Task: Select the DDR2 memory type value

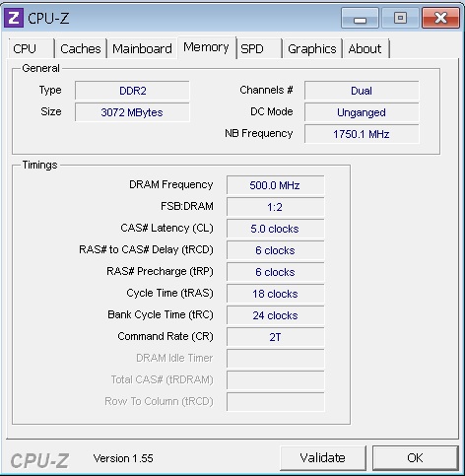Action: (132, 91)
